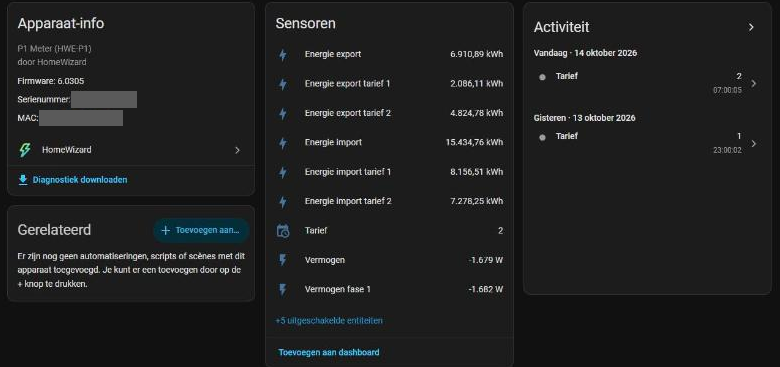
Task: Show the +5 uitgeschakelde entiteiten
Action: 329,321
